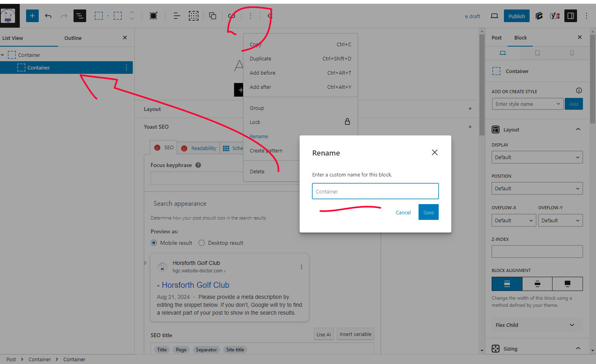
Task: Select the Desktop result radio button
Action: 202,243
